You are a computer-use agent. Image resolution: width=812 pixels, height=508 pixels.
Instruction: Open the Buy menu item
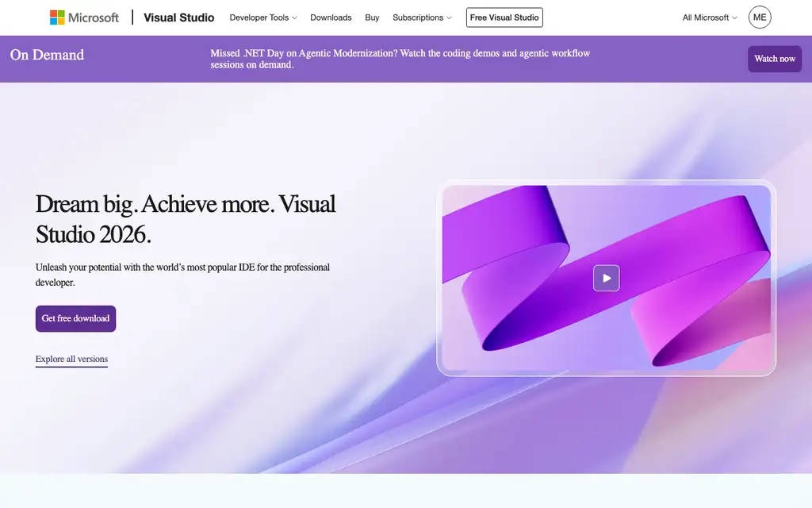pos(372,17)
